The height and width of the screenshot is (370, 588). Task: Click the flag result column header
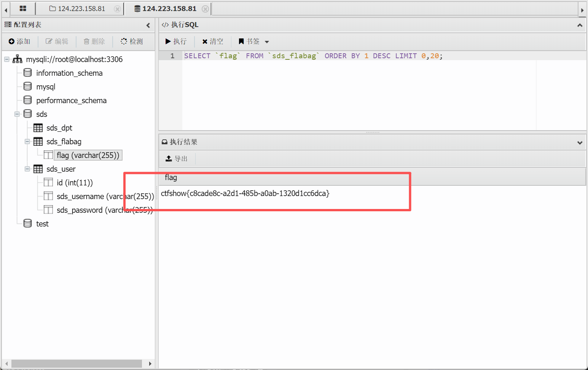point(372,177)
